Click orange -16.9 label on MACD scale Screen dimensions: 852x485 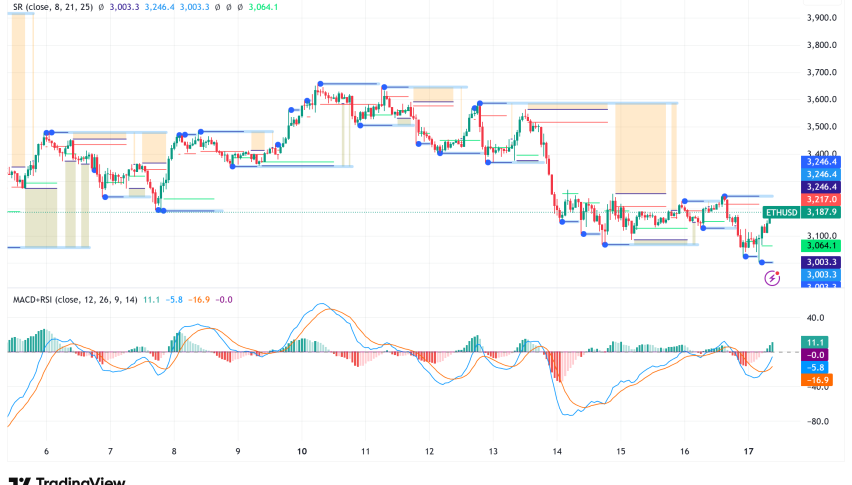click(x=817, y=379)
